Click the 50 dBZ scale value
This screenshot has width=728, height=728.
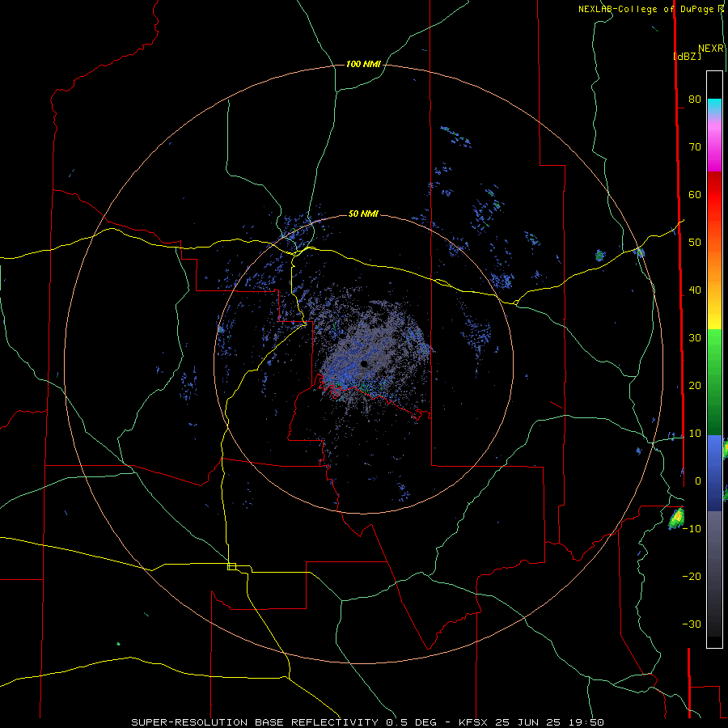[695, 243]
